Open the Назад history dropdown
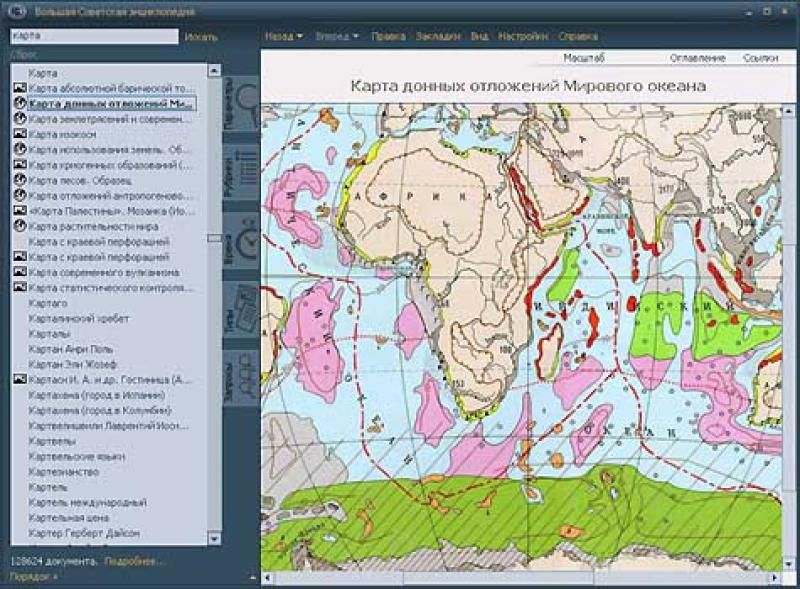The width and height of the screenshot is (800, 589). coord(285,37)
